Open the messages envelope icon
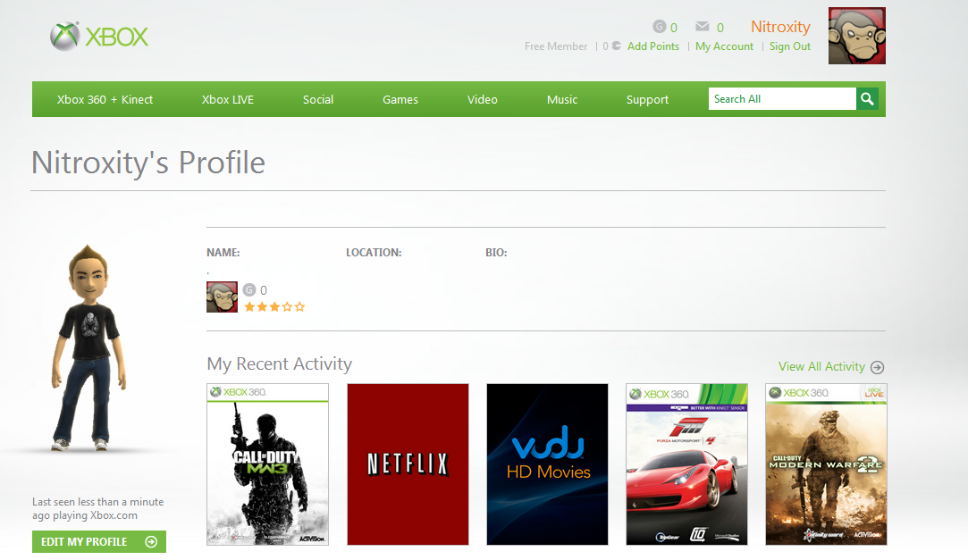This screenshot has height=560, width=968. pos(702,26)
